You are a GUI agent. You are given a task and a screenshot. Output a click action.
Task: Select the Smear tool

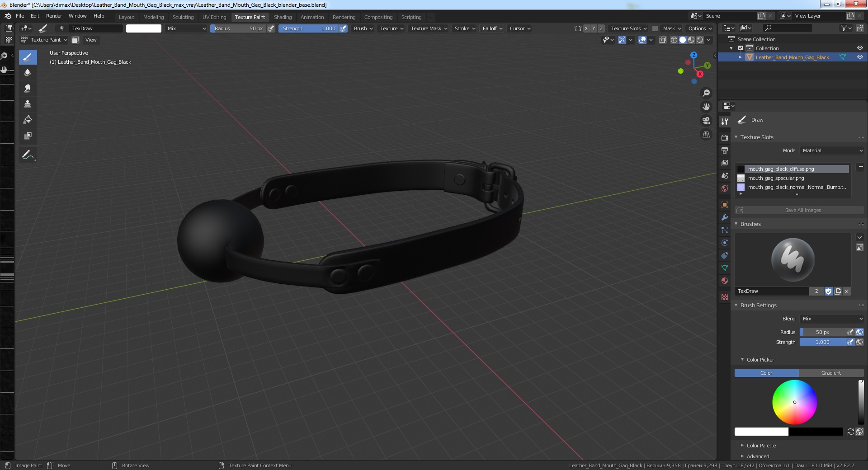click(28, 88)
